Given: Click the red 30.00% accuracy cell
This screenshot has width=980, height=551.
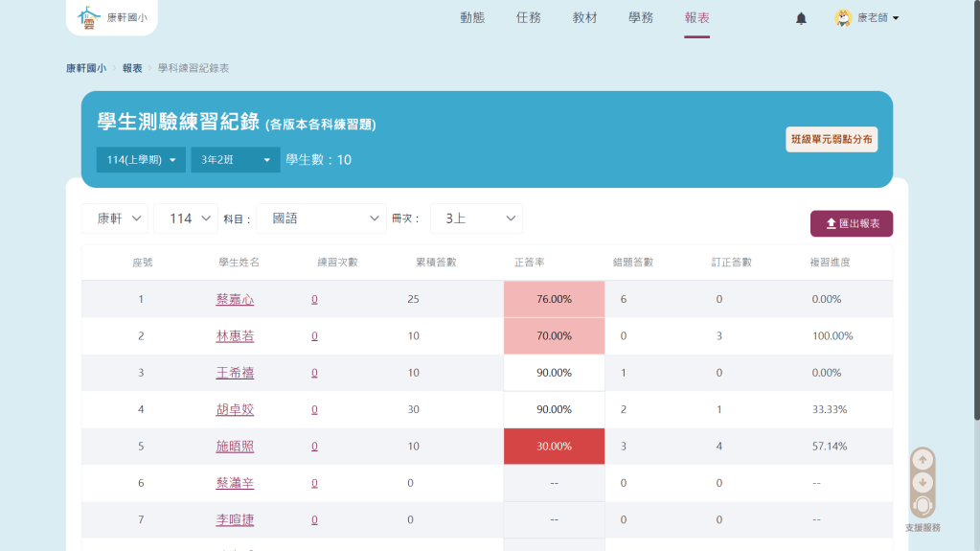Looking at the screenshot, I should click(555, 446).
